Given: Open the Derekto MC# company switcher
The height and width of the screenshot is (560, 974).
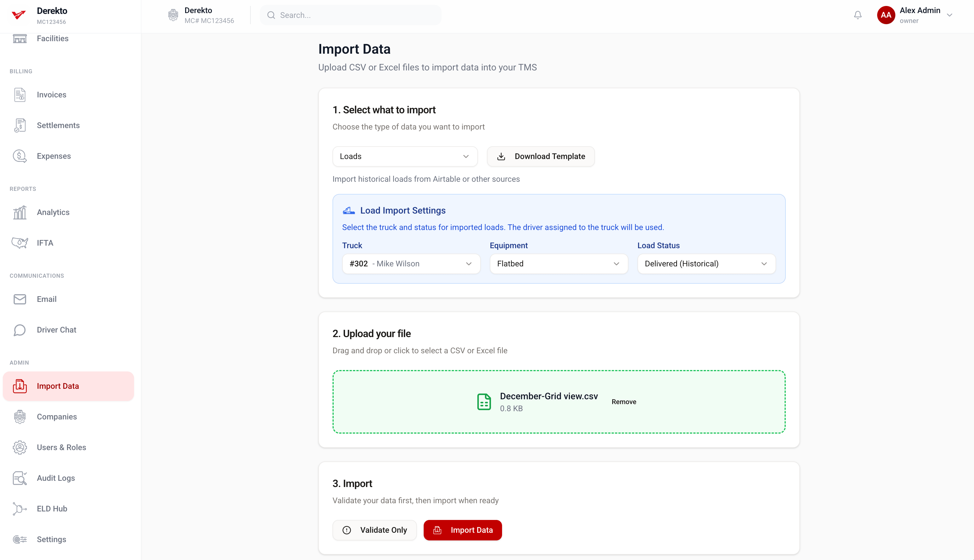Looking at the screenshot, I should 201,15.
